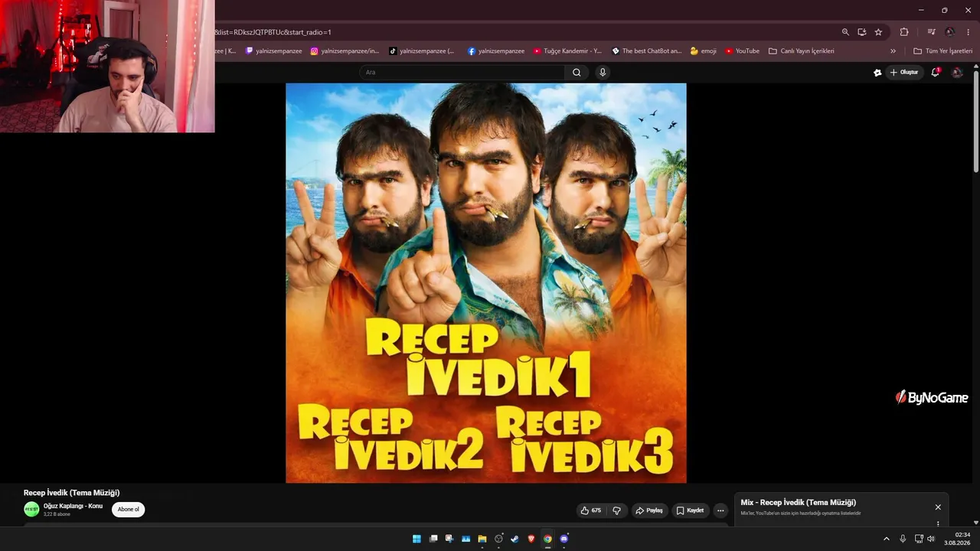The height and width of the screenshot is (551, 980).
Task: Like the video with 675 likes
Action: click(591, 510)
